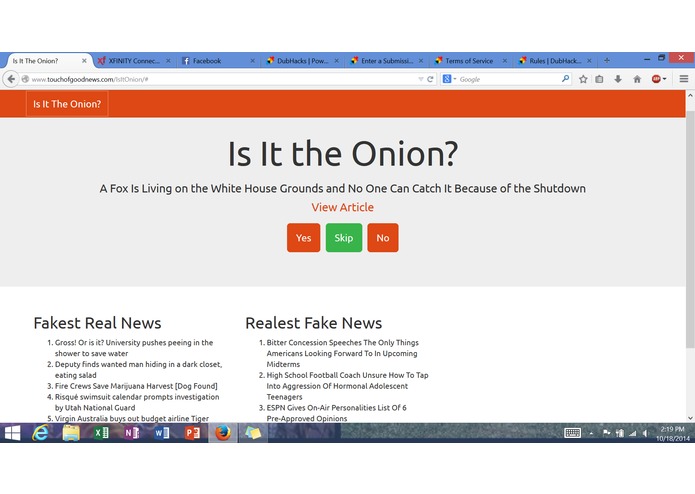
Task: Open the volume speaker tray icon
Action: click(x=646, y=433)
